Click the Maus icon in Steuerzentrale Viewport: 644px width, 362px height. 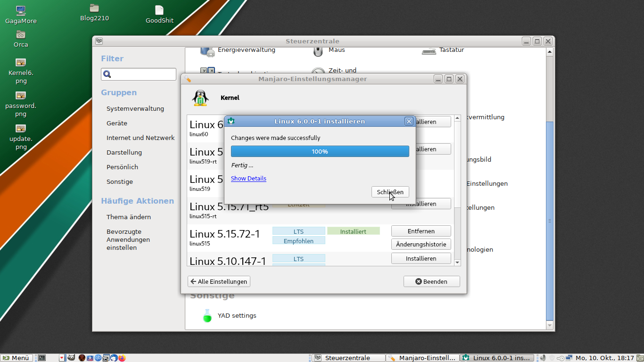319,51
